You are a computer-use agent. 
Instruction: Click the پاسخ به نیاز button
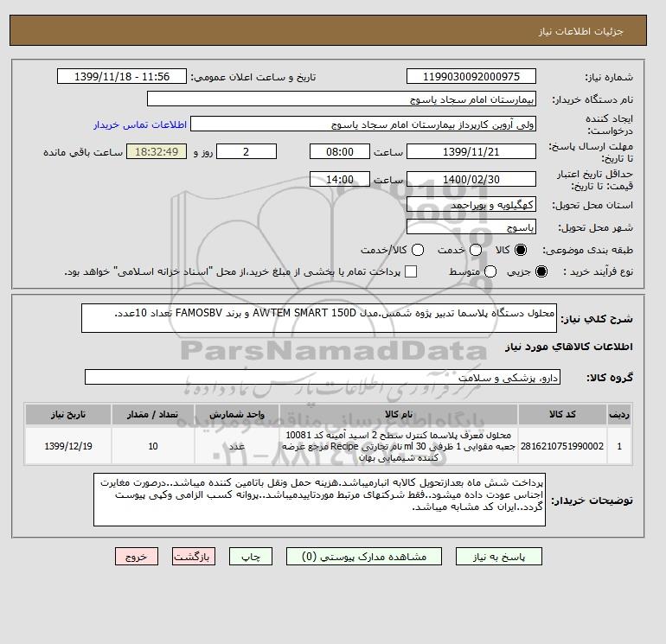tap(499, 556)
